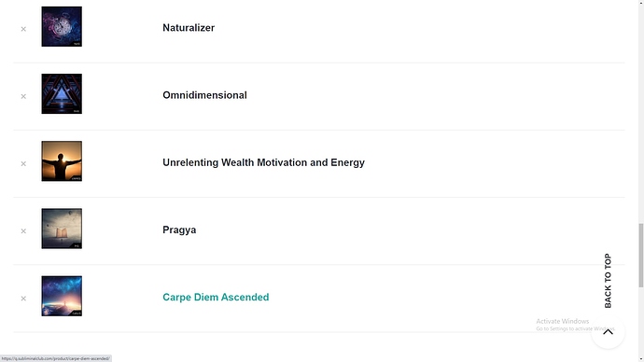
Task: Remove Naturalizer using its X icon
Action: 23,29
